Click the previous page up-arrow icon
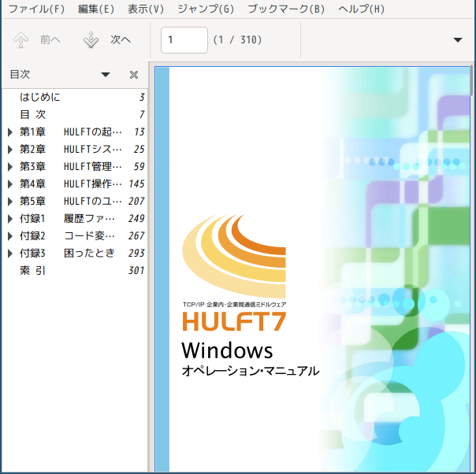Screen dimensions: 476x474 click(20, 39)
